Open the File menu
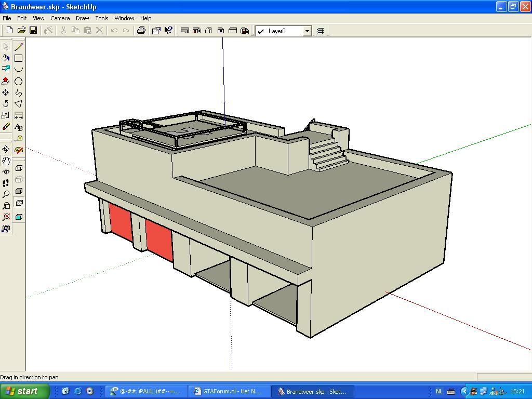The image size is (532, 399). point(7,18)
